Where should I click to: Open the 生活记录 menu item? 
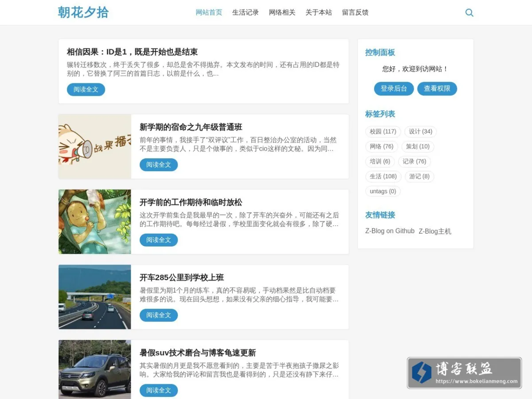click(246, 12)
